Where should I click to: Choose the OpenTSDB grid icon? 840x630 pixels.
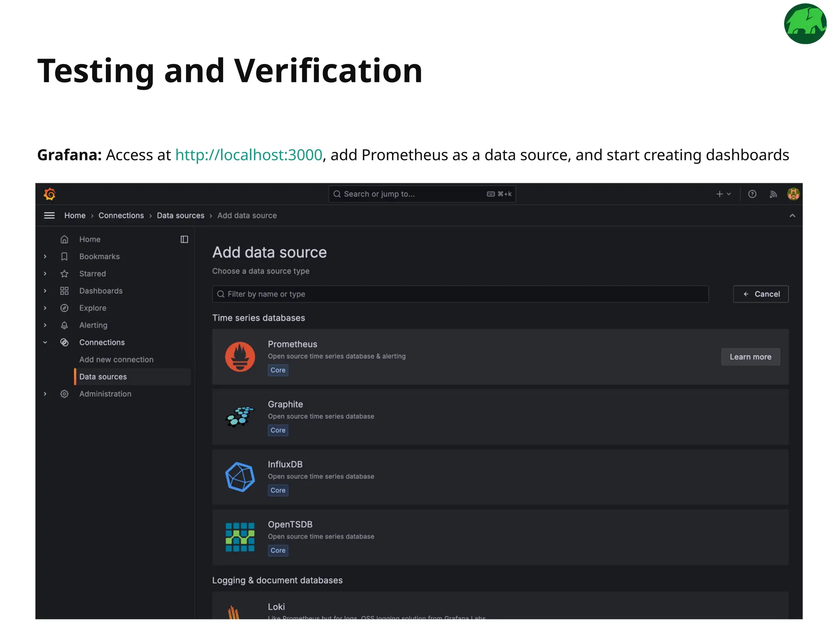point(240,537)
